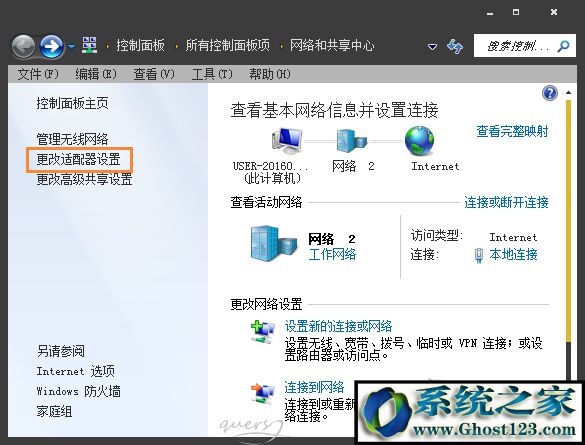
Task: Open the 查看(V) menu
Action: [154, 74]
